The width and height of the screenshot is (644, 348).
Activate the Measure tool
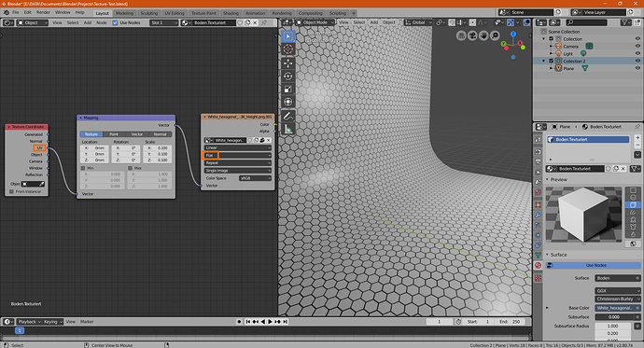click(287, 130)
